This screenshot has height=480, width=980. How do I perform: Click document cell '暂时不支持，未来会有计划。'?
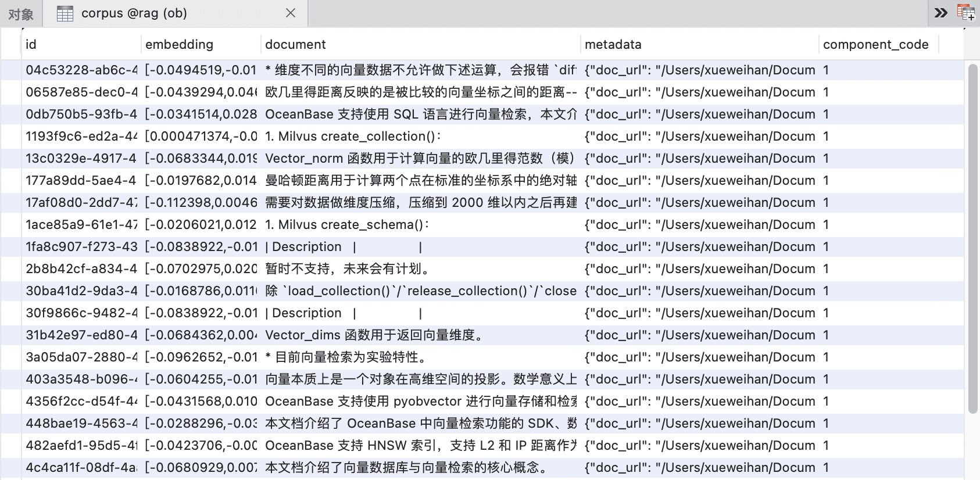(421, 268)
